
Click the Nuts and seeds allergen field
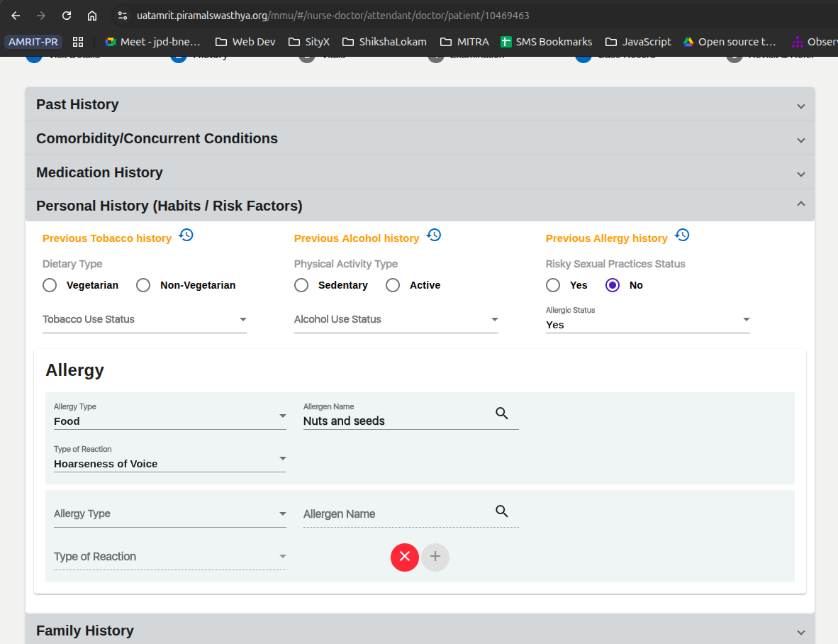(393, 421)
